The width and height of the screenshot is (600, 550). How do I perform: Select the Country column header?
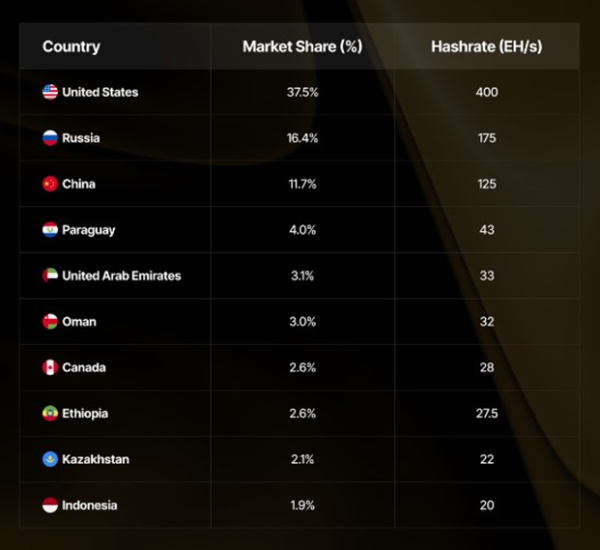71,47
